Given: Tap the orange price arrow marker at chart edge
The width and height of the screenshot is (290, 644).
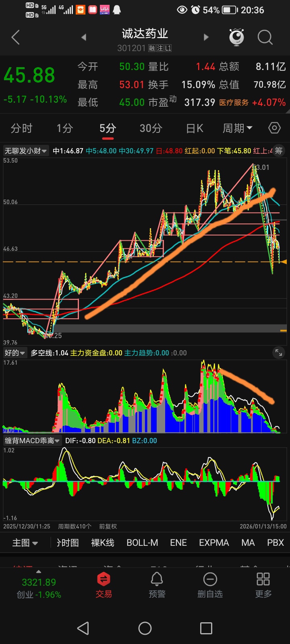Looking at the screenshot, I should click(x=284, y=262).
